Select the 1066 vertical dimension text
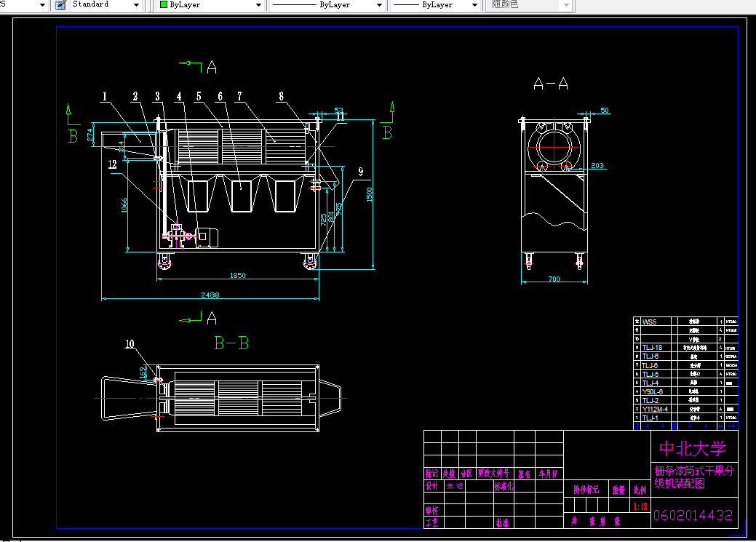The width and height of the screenshot is (756, 542). pos(124,205)
